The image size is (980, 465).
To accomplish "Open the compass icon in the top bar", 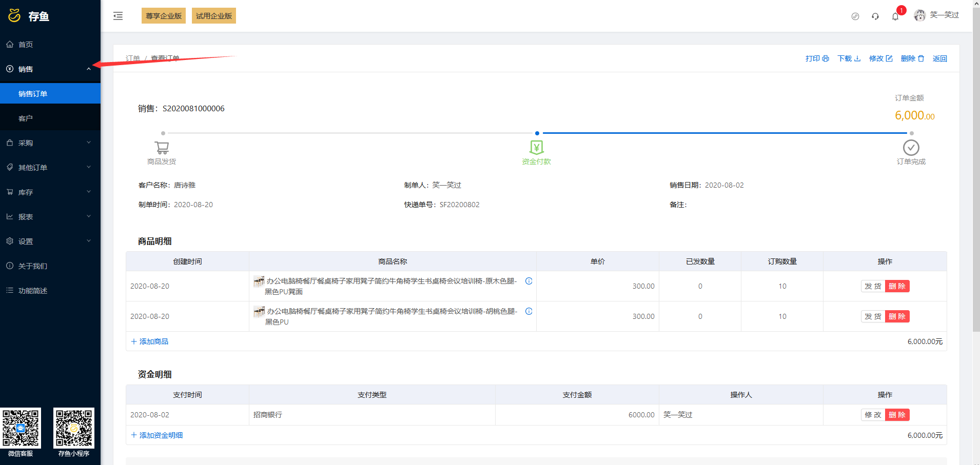I will pos(855,16).
